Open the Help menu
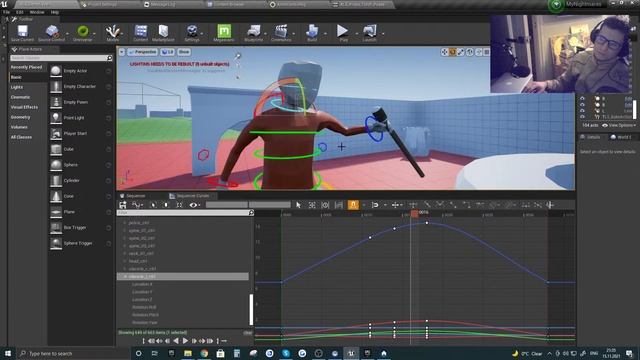This screenshot has height=360, width=640. tap(55, 12)
